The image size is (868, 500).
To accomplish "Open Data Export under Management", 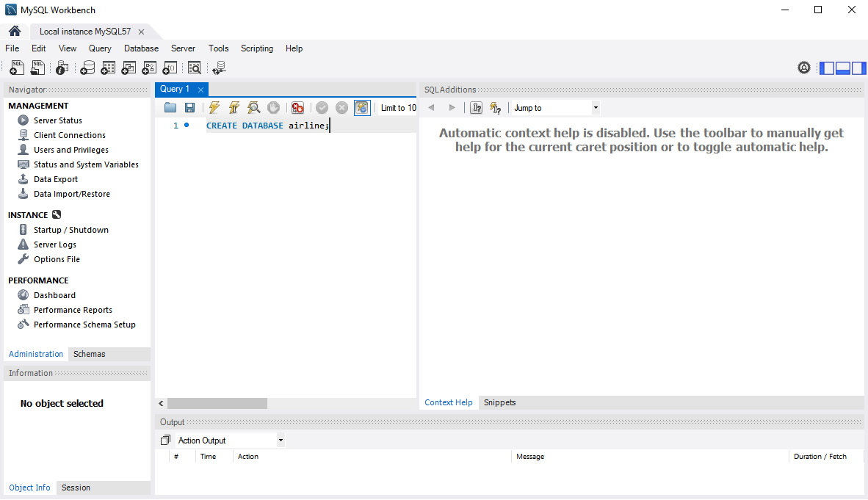I will [55, 179].
